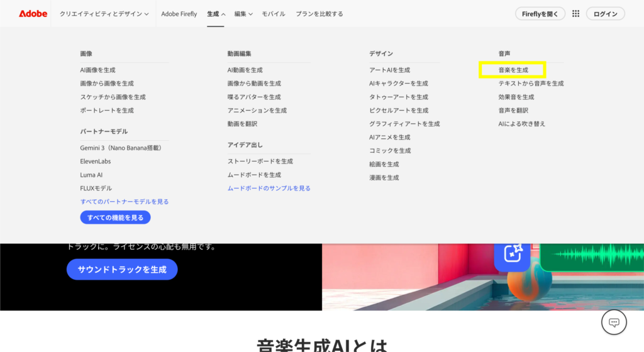Choose ElevenLabs partner model
Image resolution: width=644 pixels, height=352 pixels.
[x=96, y=162]
